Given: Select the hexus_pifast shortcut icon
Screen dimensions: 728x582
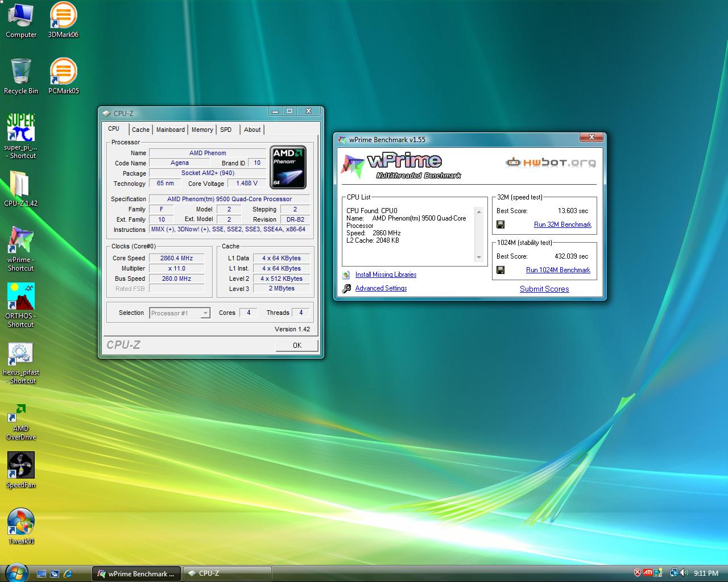Looking at the screenshot, I should coord(21,363).
